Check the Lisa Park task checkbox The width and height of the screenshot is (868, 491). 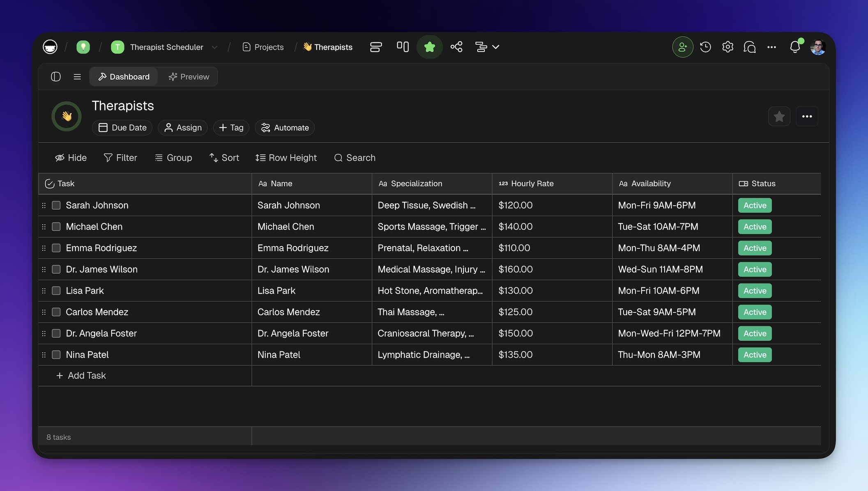tap(56, 291)
